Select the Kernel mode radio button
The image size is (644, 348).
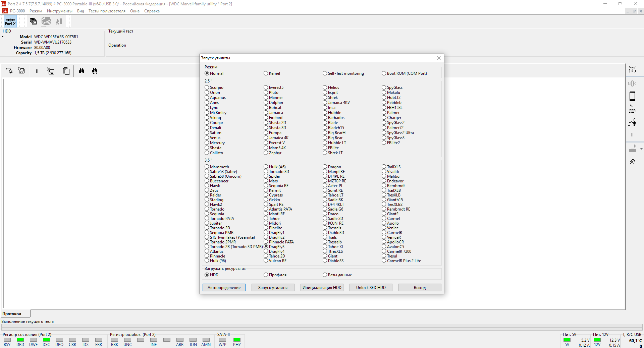(272, 73)
